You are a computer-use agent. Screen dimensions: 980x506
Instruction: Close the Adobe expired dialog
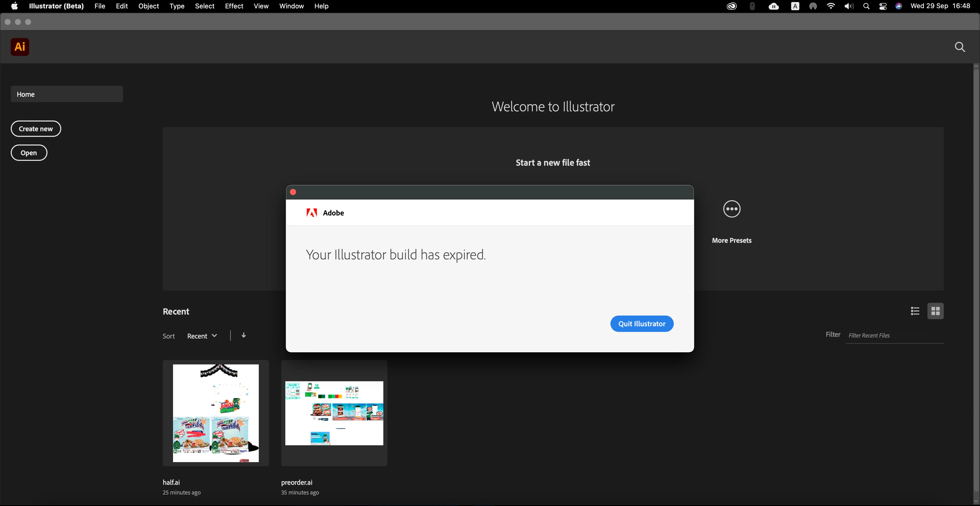pos(293,192)
